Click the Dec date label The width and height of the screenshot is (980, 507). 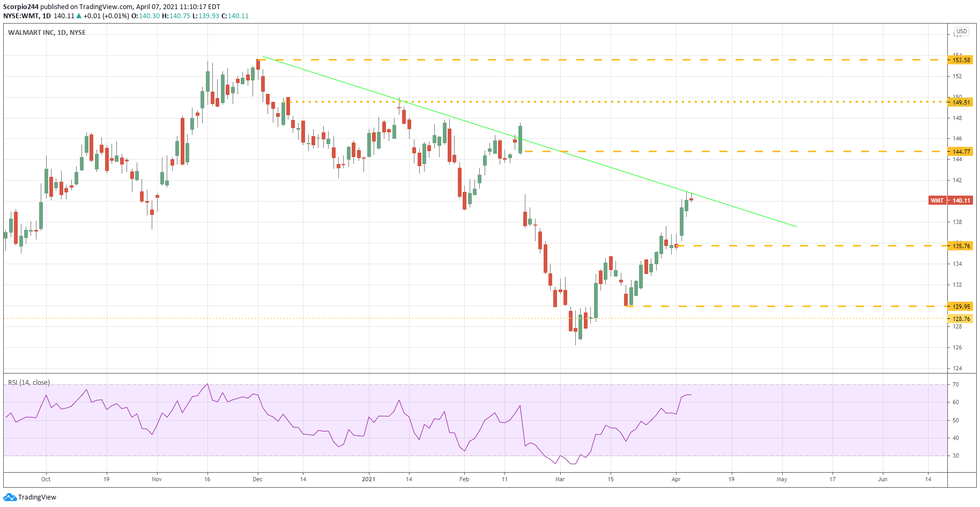pos(257,479)
